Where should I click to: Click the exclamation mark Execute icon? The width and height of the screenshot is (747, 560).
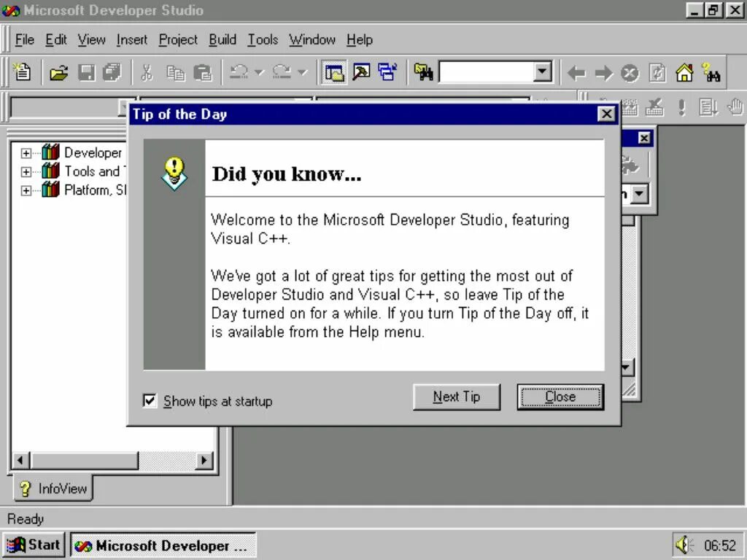[x=682, y=107]
